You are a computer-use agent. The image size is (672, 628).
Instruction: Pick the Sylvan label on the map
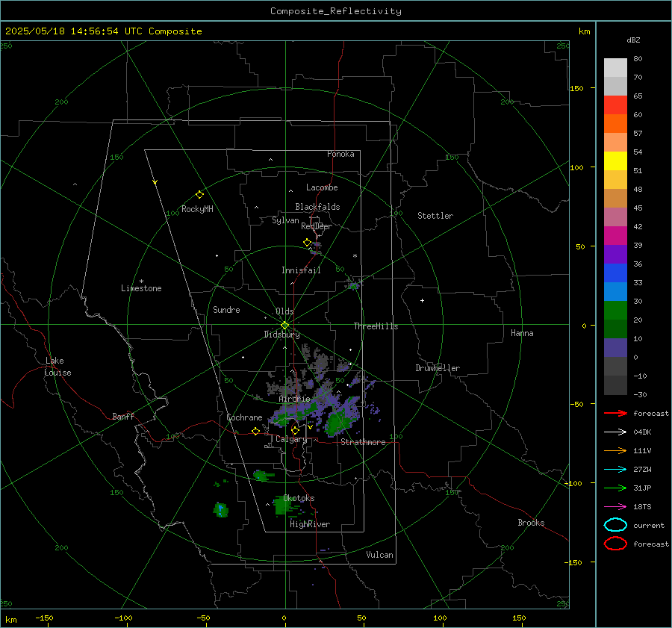click(x=285, y=220)
